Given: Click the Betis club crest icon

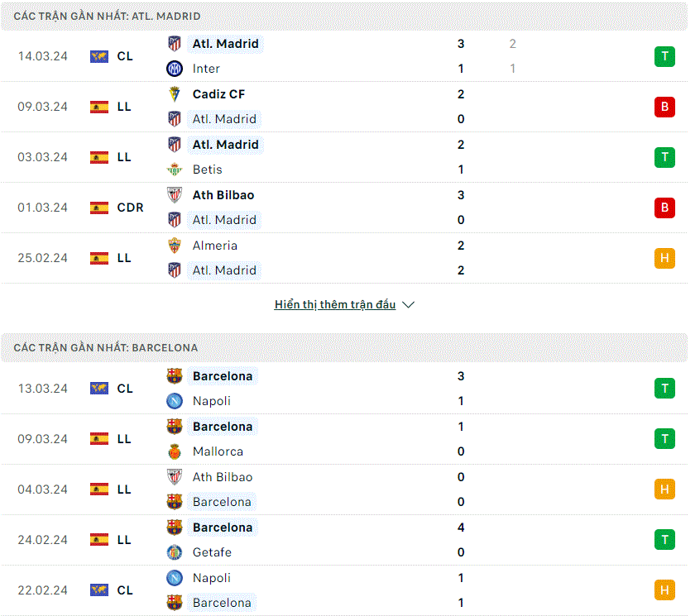Looking at the screenshot, I should click(174, 170).
